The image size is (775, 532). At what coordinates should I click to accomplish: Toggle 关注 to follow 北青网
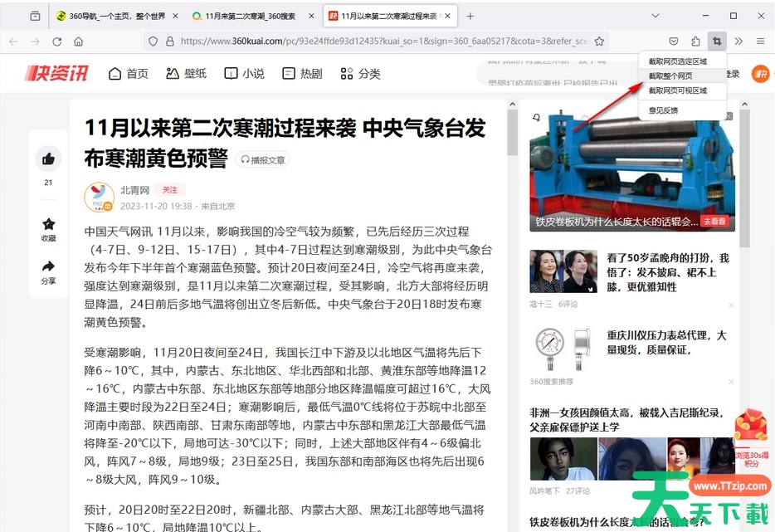click(170, 190)
